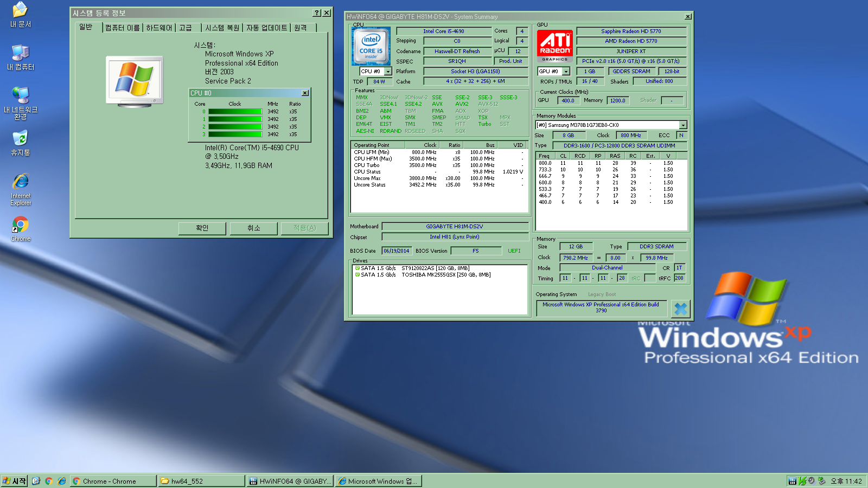Click the 확인 OK button

[202, 228]
